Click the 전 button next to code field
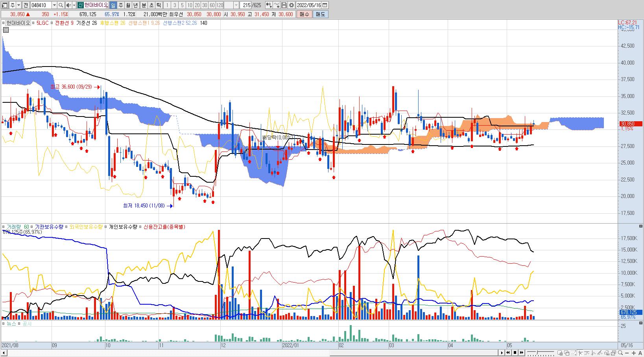Viewport: 644px width, 357px height. (26, 5)
